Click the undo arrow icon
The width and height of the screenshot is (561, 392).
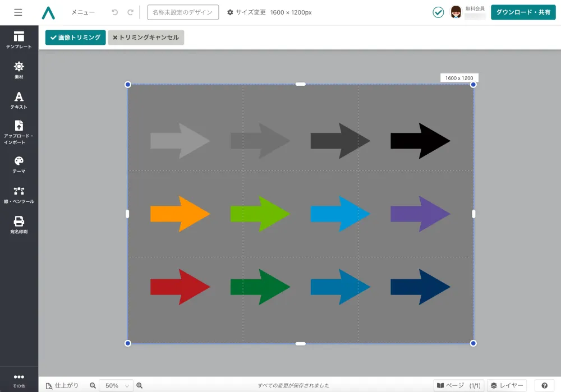115,12
